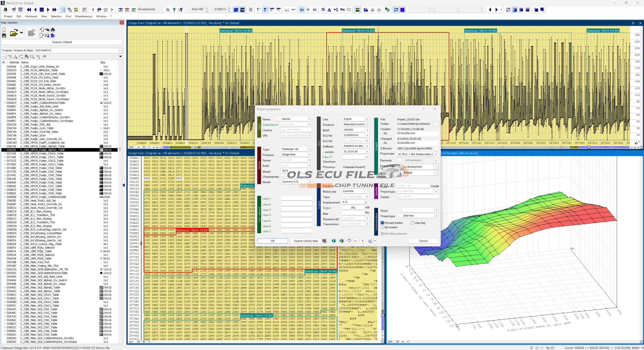Click the jump to last map arrow icon

coord(55,10)
